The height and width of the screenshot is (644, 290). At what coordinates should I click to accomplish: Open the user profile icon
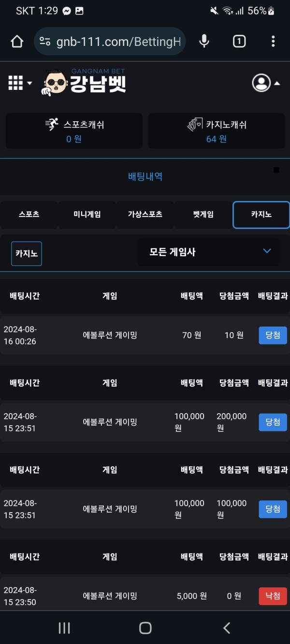[x=261, y=83]
